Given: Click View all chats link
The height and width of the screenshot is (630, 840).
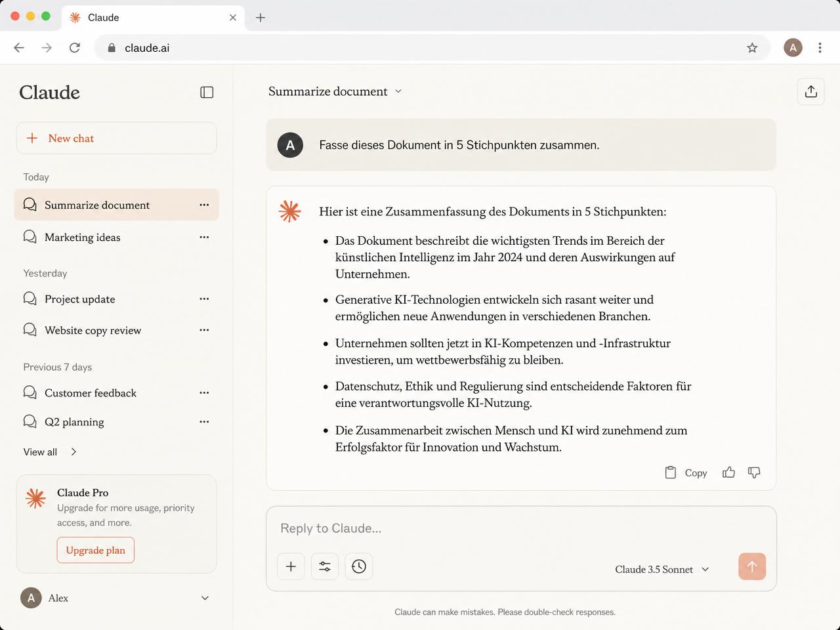Looking at the screenshot, I should coord(51,451).
